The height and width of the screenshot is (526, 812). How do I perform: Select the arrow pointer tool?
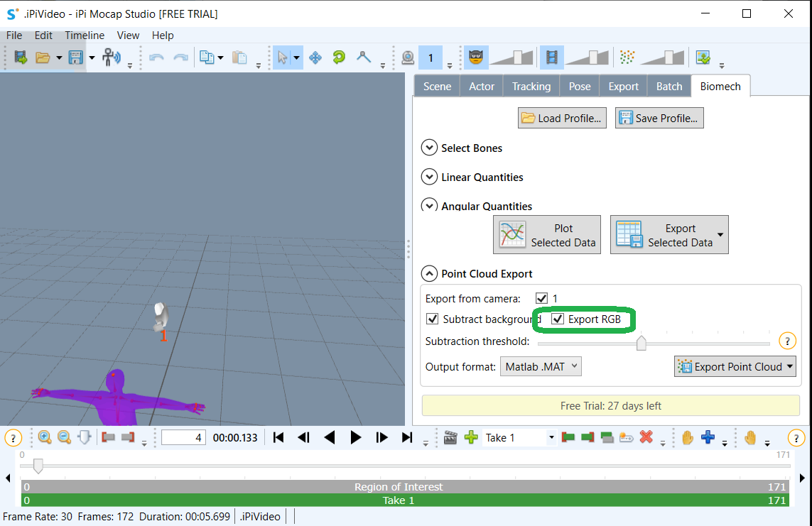[x=282, y=57]
